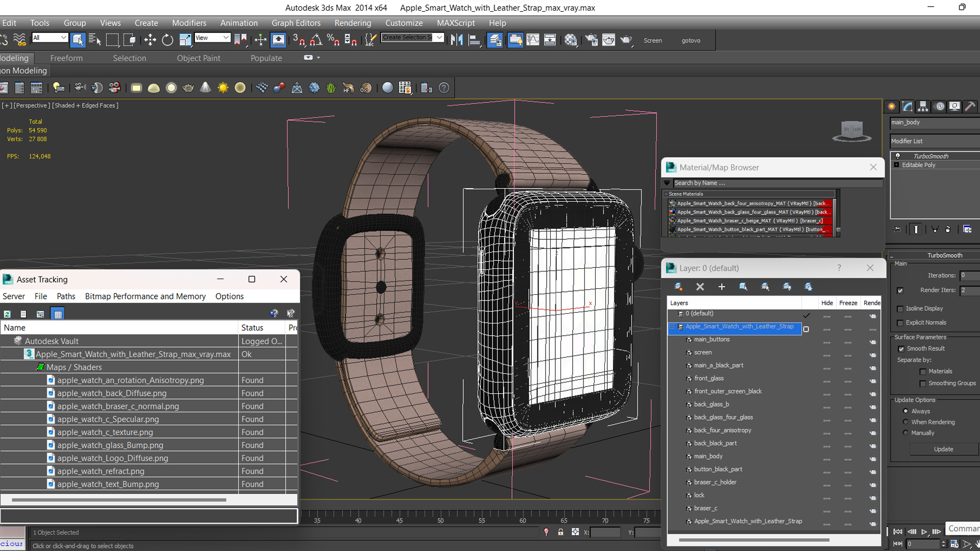980x551 pixels.
Task: Click the cone primitive icon
Action: tap(205, 88)
